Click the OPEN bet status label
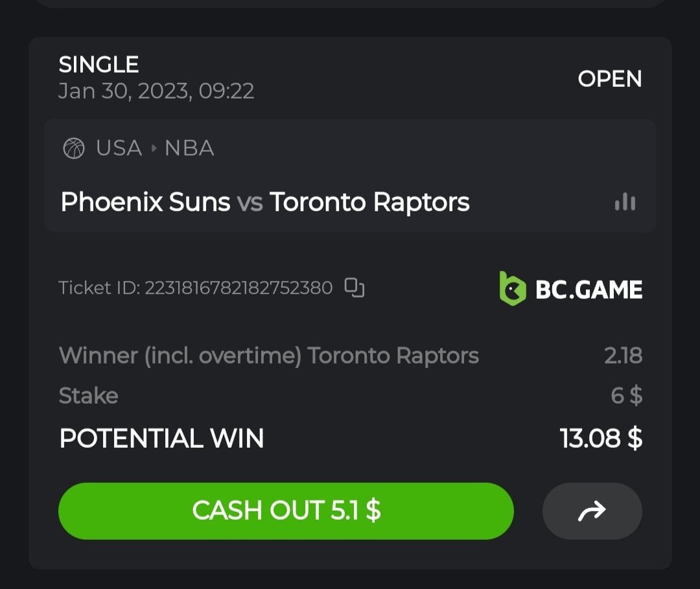 tap(609, 79)
